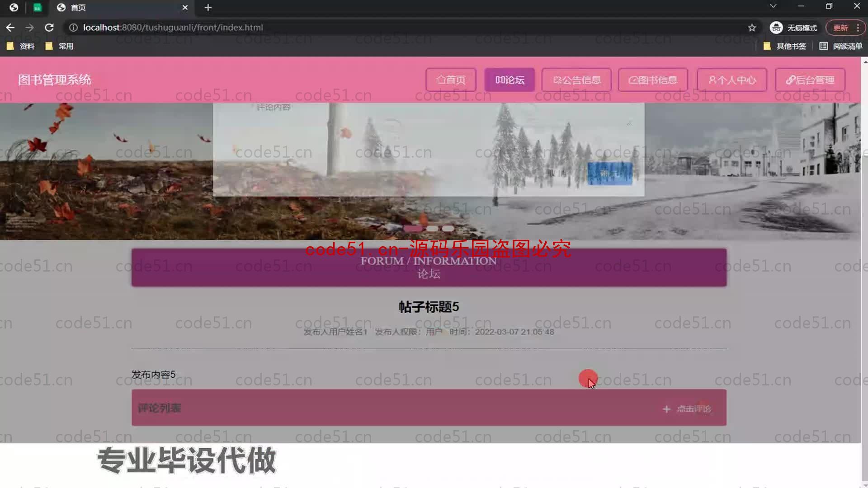
Task: Open the 后台管理 navigation item
Action: point(810,80)
